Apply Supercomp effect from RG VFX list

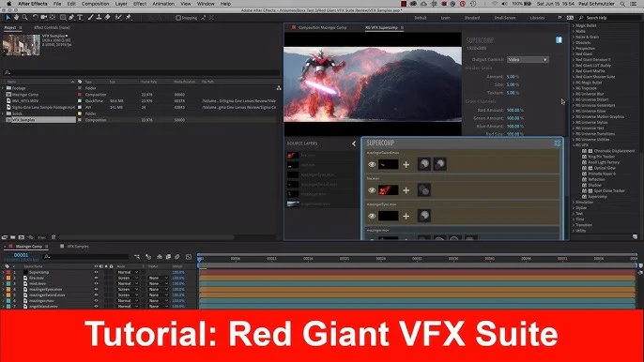tap(597, 197)
